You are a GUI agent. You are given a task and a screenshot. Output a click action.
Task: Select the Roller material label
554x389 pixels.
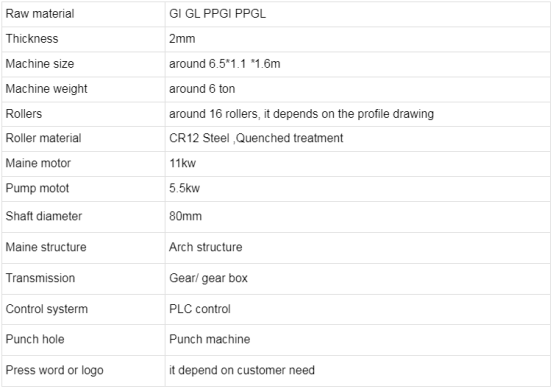[43, 138]
